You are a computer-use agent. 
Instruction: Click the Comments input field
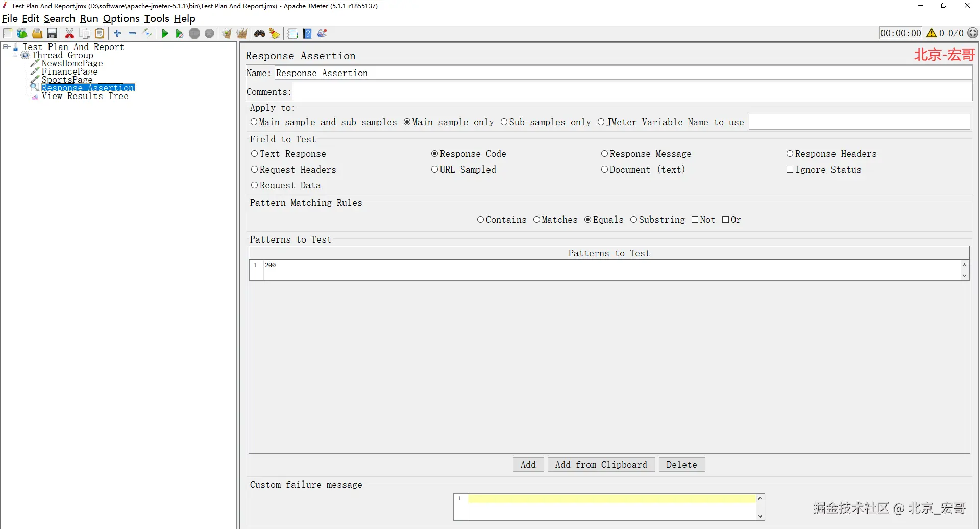[632, 92]
